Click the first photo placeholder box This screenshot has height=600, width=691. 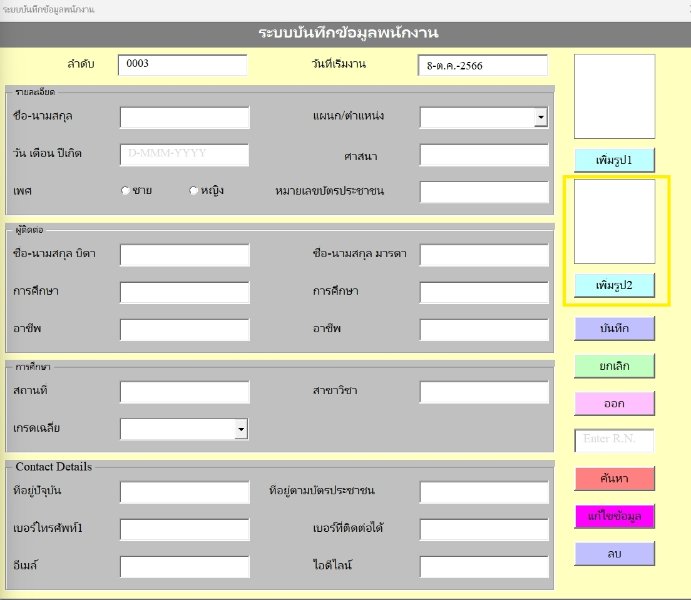pos(614,96)
